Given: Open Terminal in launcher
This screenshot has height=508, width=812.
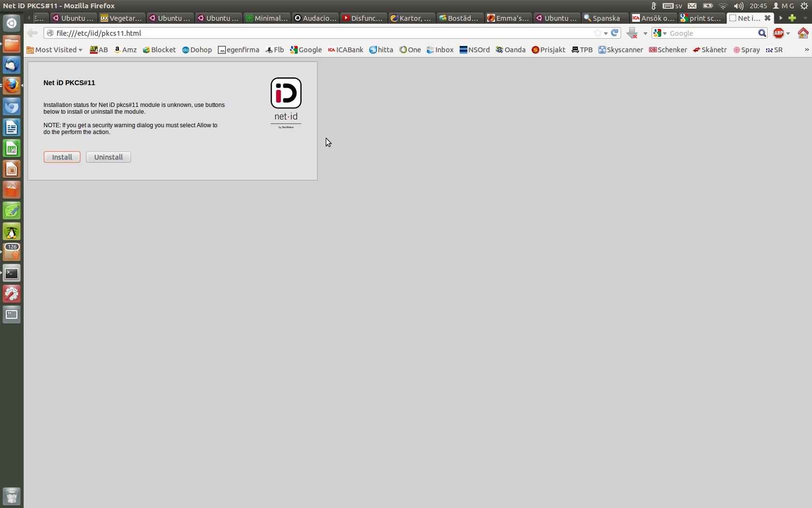Looking at the screenshot, I should [x=12, y=273].
